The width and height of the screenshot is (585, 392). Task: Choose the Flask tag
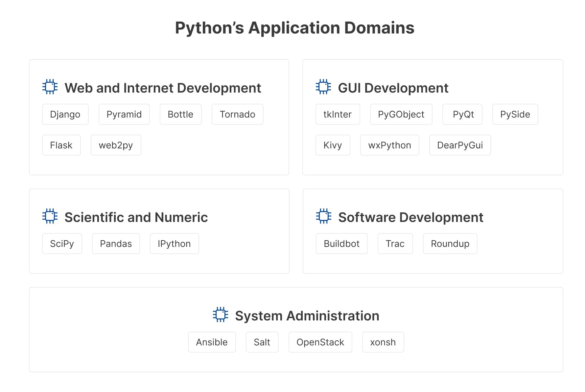pyautogui.click(x=61, y=145)
